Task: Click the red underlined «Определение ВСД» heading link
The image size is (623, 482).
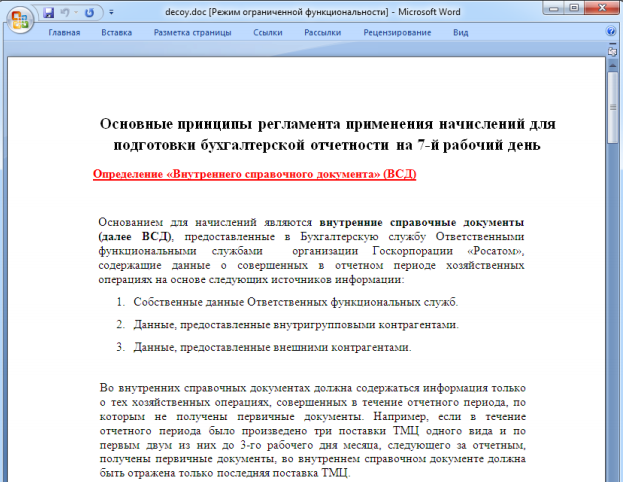Action: point(254,173)
